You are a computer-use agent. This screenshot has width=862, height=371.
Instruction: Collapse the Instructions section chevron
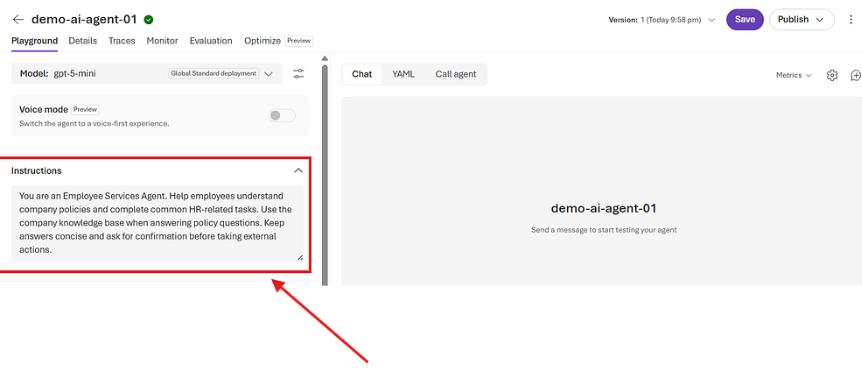pos(299,170)
